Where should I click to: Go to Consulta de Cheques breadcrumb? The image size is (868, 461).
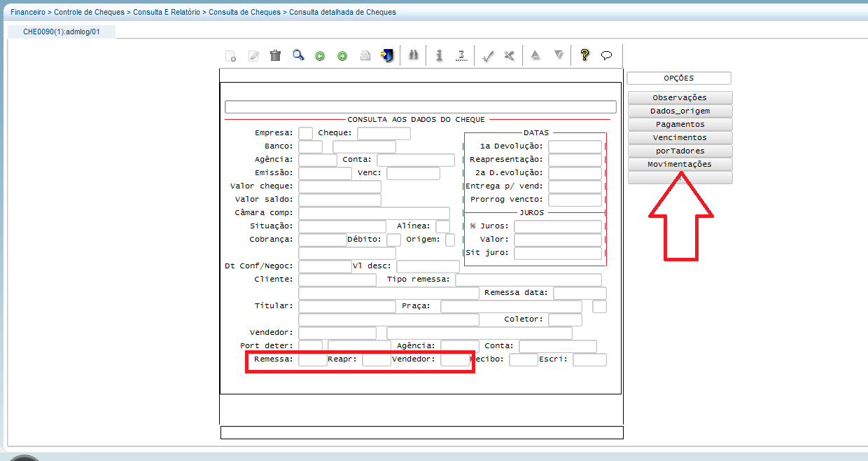(x=244, y=12)
